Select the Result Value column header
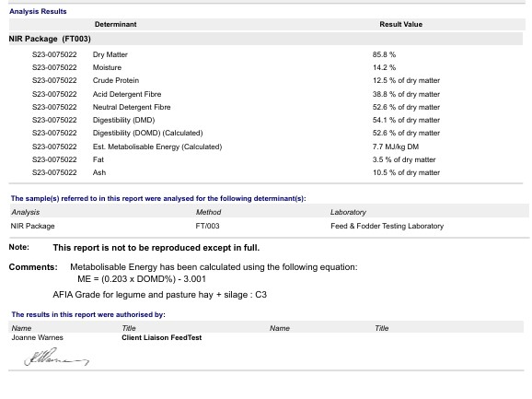Viewport: 532px width, 399px height. [401, 25]
